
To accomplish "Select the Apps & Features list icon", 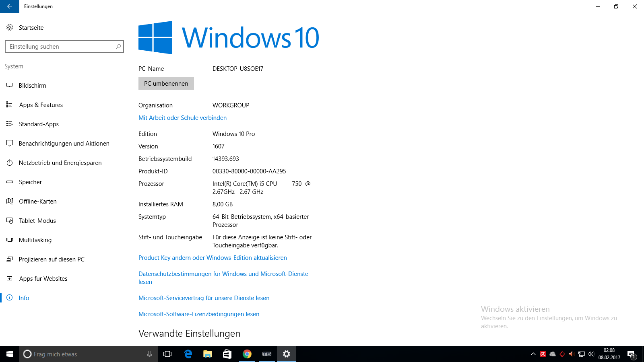I will (10, 105).
